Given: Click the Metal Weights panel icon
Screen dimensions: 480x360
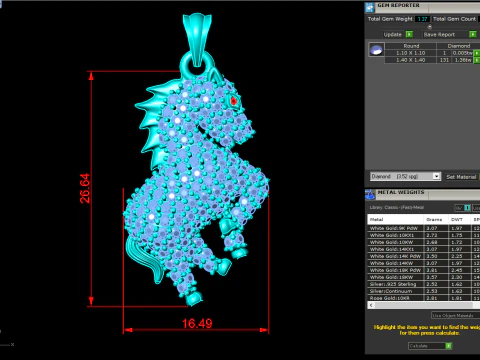Looking at the screenshot, I should (x=370, y=194).
